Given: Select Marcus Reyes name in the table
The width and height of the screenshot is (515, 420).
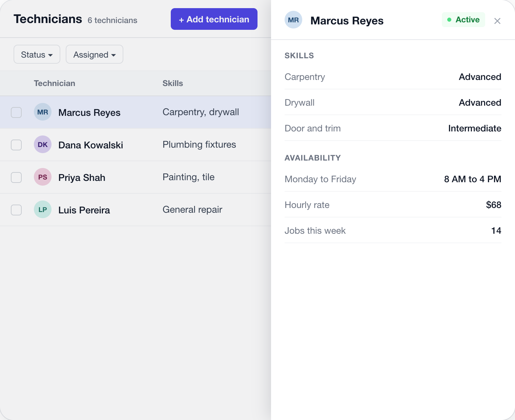Looking at the screenshot, I should tap(89, 112).
